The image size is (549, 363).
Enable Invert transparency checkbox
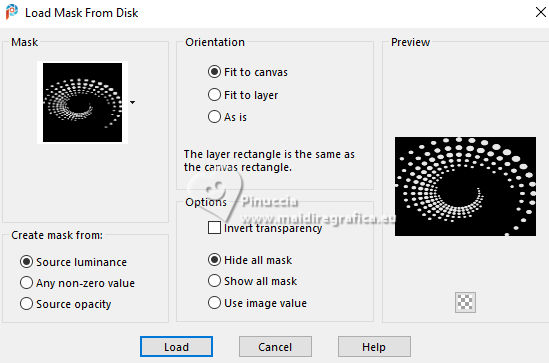tap(214, 228)
